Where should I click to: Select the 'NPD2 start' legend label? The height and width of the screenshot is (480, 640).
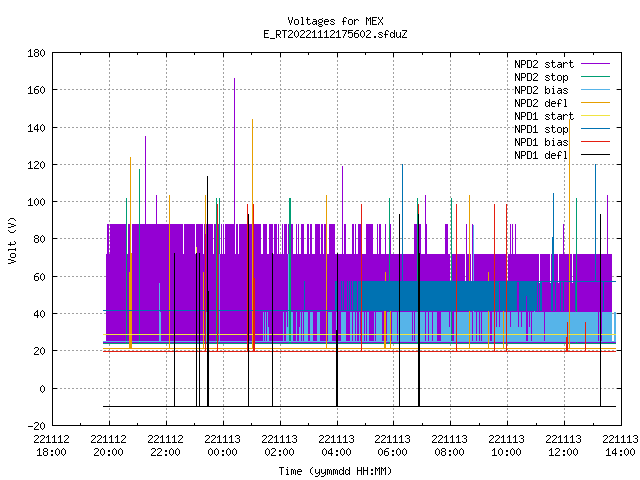[x=544, y=64]
